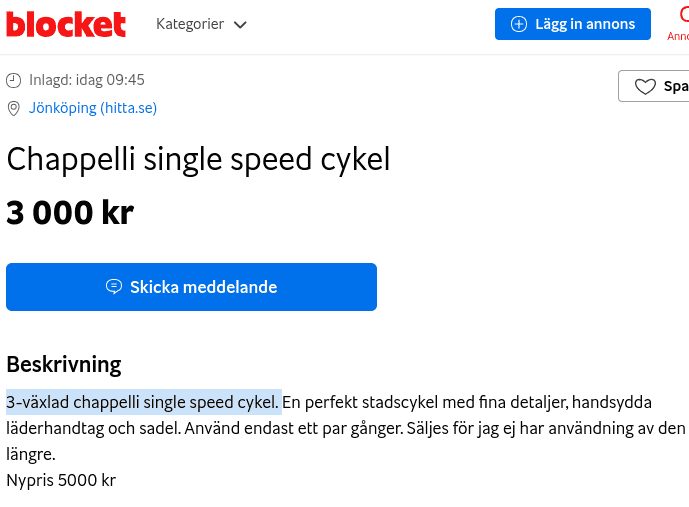The width and height of the screenshot is (689, 507).
Task: Click the blocket logo
Action: click(x=66, y=24)
